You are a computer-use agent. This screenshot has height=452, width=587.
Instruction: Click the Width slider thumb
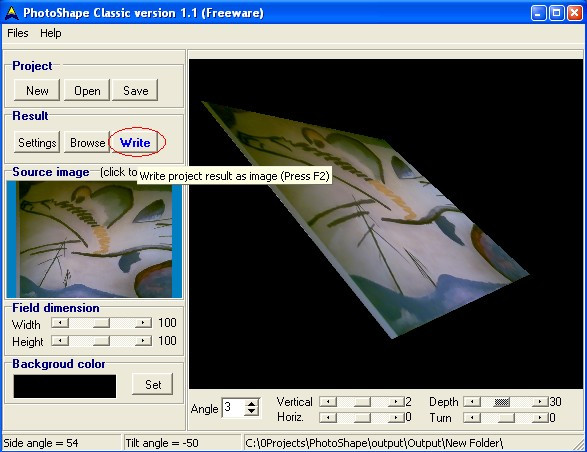[101, 323]
